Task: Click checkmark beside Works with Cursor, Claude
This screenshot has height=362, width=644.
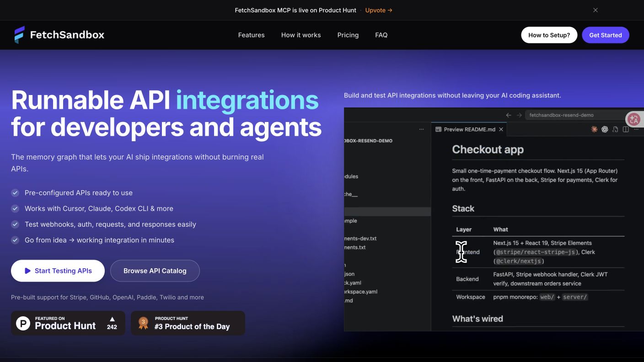Action: (15, 208)
